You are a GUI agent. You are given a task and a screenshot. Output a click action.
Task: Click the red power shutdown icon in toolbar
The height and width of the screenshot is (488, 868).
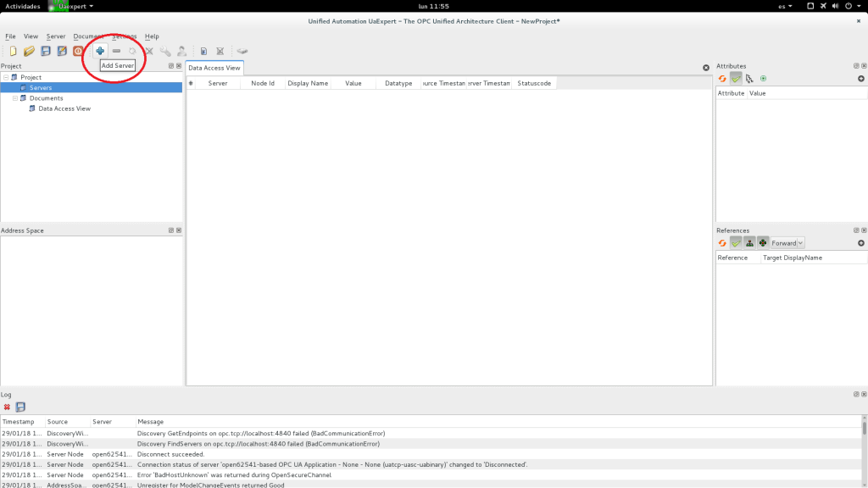pos(78,51)
